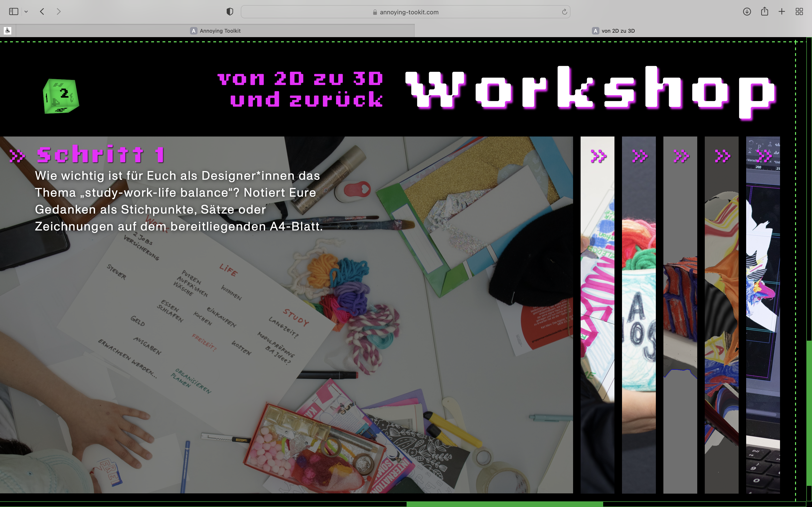812x507 pixels.
Task: Click the privacy shield icon
Action: tap(230, 12)
